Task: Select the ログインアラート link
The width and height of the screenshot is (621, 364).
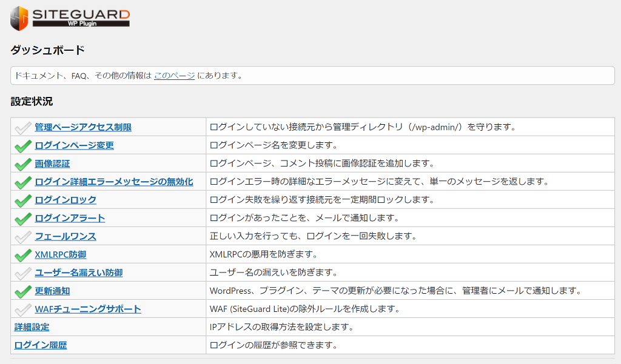Action: coord(70,218)
